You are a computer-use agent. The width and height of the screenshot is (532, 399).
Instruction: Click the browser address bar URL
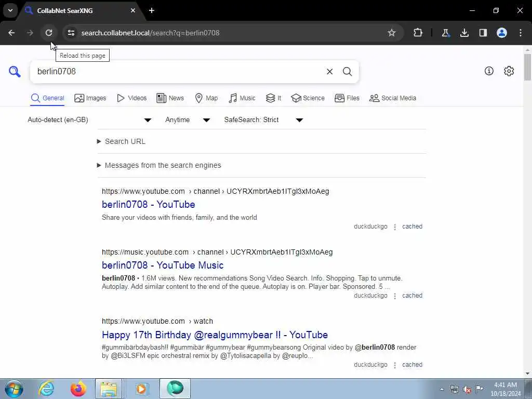tap(150, 33)
